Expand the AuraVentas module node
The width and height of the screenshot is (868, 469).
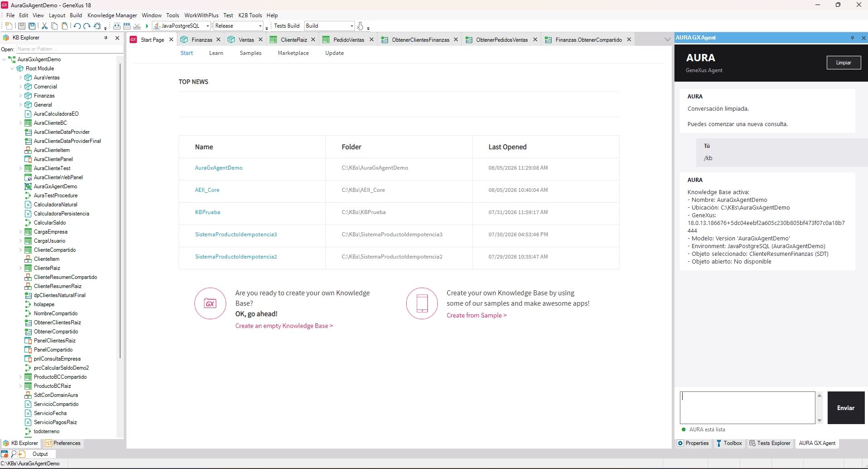(x=20, y=78)
